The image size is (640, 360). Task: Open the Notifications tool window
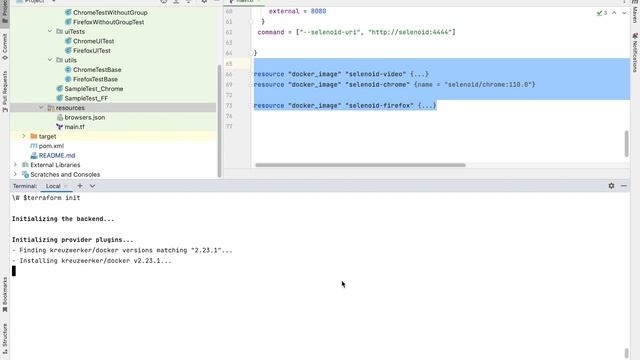click(635, 53)
